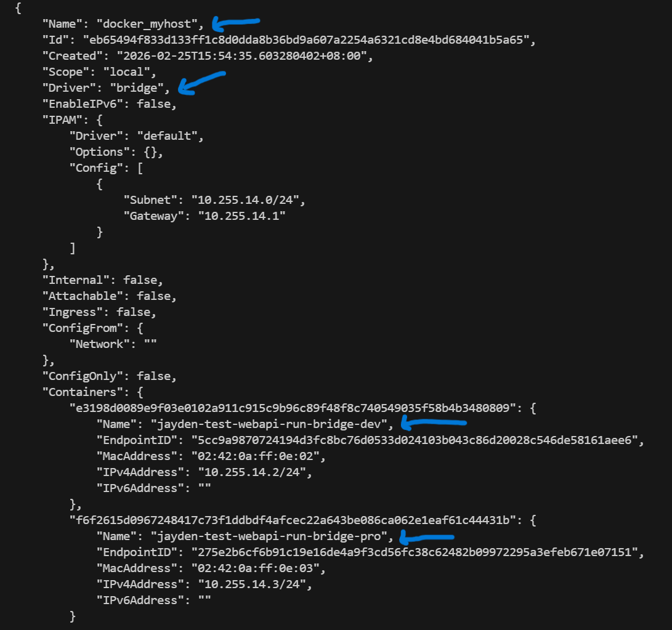Click the EnableIPv6 false value
Image resolution: width=672 pixels, height=630 pixels.
[x=153, y=103]
